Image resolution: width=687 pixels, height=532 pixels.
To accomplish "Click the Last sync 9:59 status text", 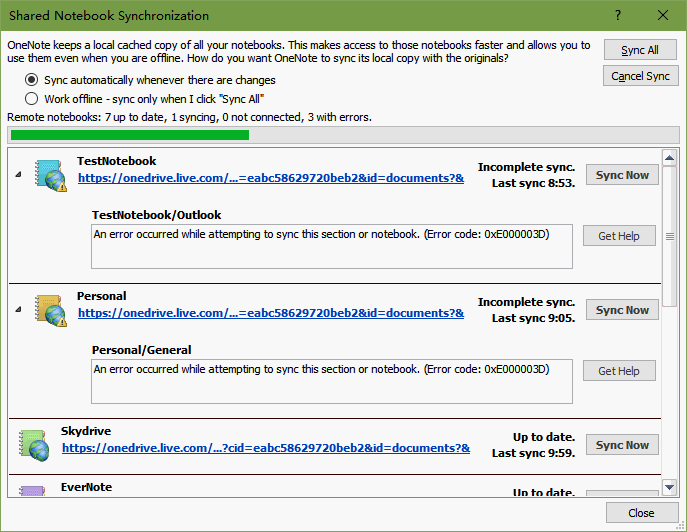I will [x=533, y=453].
